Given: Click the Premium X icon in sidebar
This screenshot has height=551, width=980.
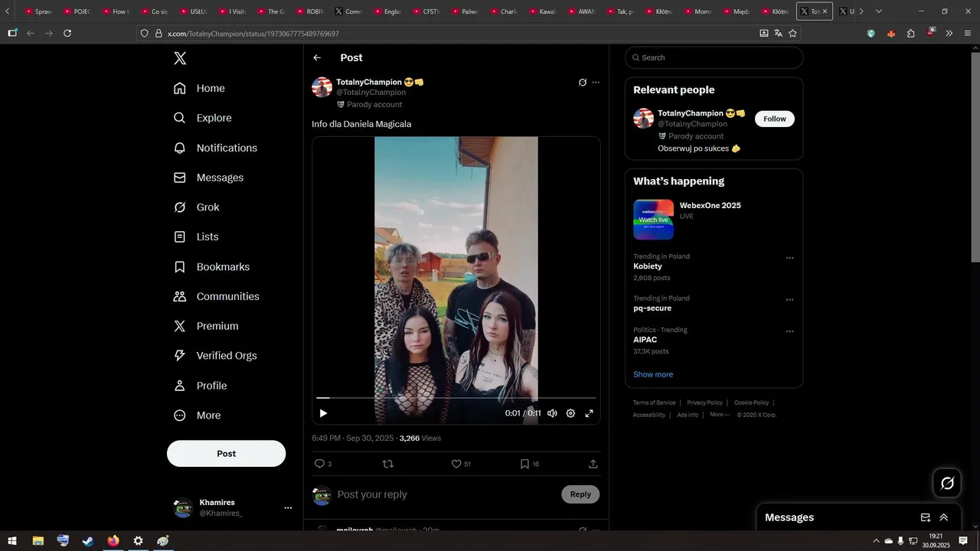Looking at the screenshot, I should pyautogui.click(x=180, y=326).
